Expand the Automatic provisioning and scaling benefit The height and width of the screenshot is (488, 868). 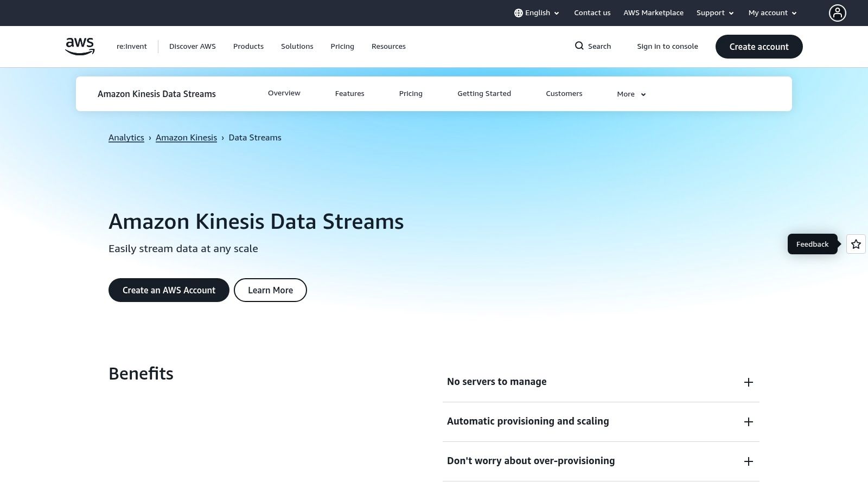(x=749, y=421)
